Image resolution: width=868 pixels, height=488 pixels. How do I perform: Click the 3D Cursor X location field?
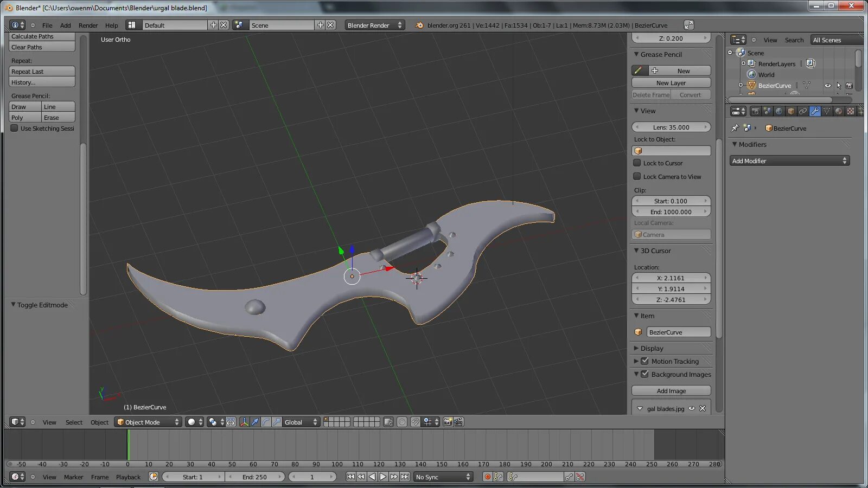[671, 278]
